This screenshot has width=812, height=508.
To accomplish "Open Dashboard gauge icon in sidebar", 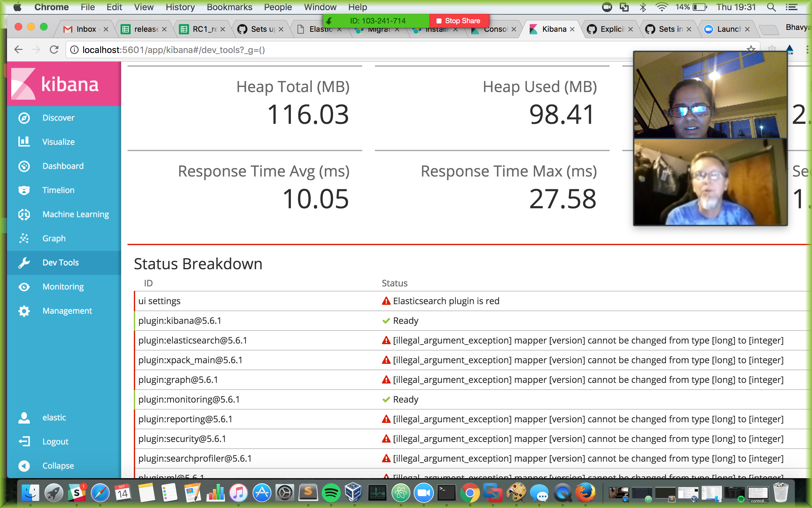I will click(24, 166).
